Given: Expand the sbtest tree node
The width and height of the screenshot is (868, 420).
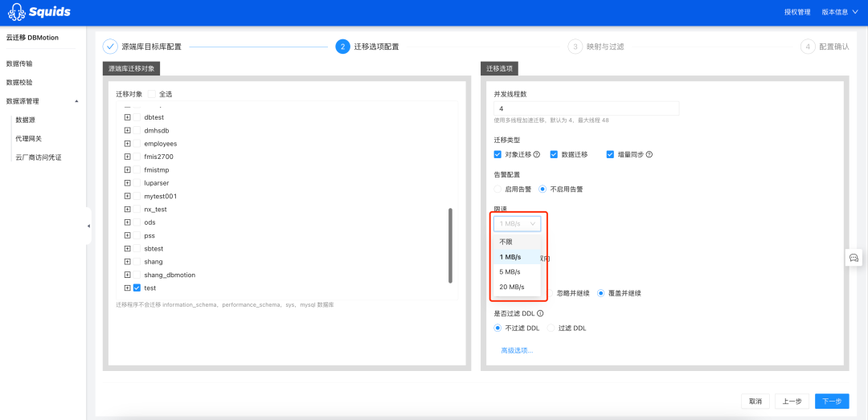Looking at the screenshot, I should point(127,248).
